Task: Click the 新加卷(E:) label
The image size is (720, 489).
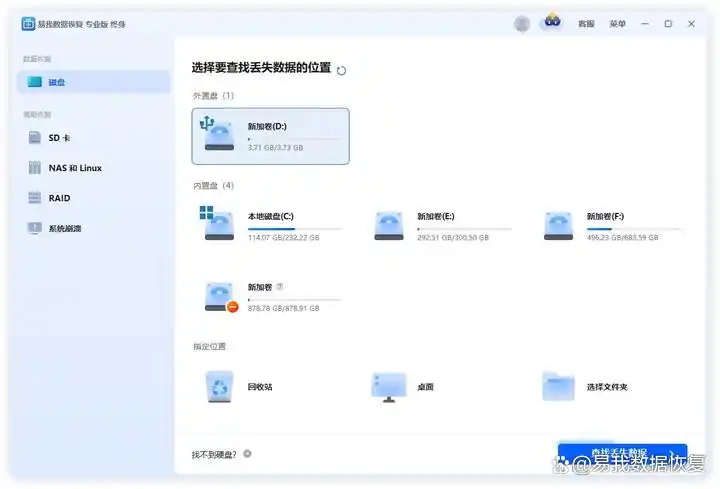Action: [x=436, y=216]
